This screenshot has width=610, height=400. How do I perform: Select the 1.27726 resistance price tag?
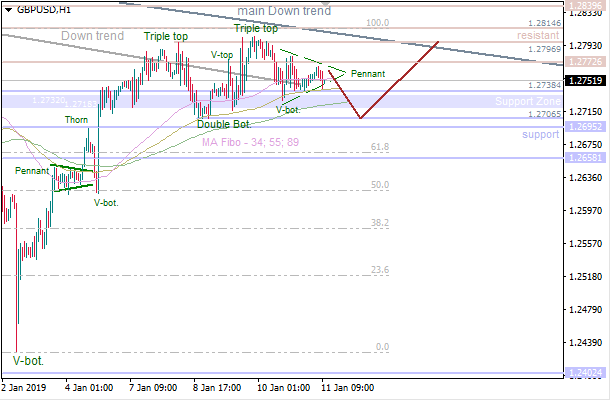(586, 62)
